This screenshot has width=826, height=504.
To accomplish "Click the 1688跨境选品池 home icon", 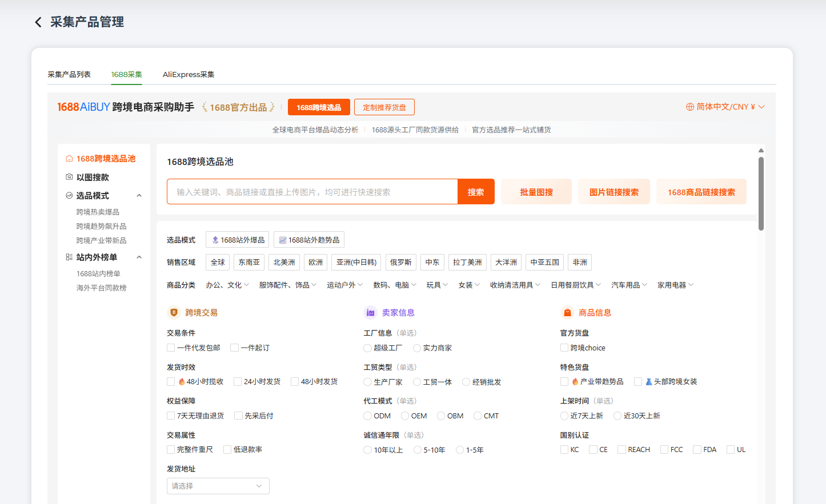I will [69, 159].
